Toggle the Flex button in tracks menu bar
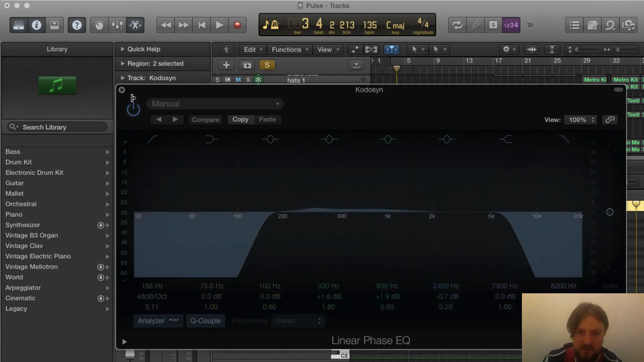644x362 pixels. click(x=371, y=50)
